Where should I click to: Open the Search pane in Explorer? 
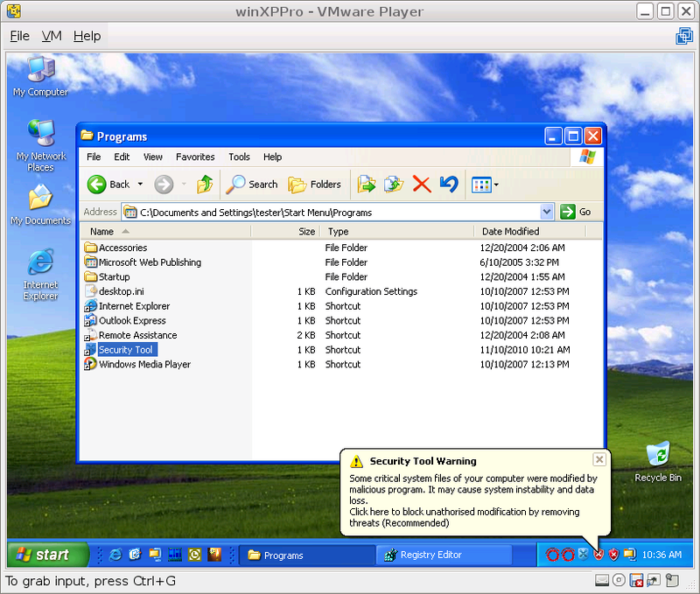[252, 185]
